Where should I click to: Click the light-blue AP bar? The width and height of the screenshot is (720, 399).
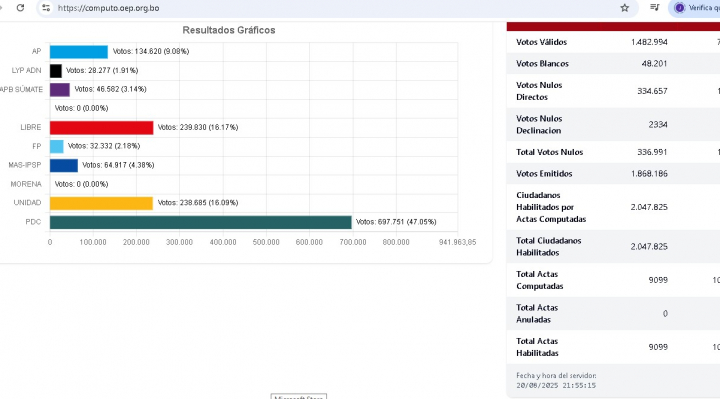(79, 52)
